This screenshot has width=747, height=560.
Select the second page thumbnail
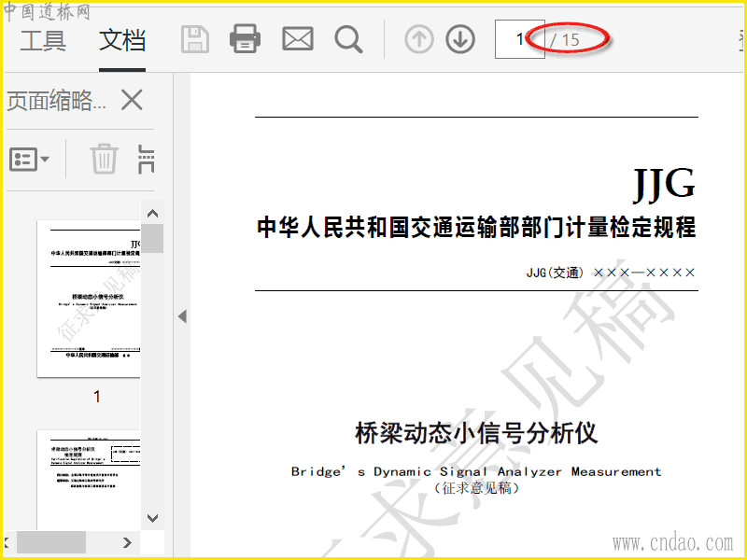tap(89, 480)
